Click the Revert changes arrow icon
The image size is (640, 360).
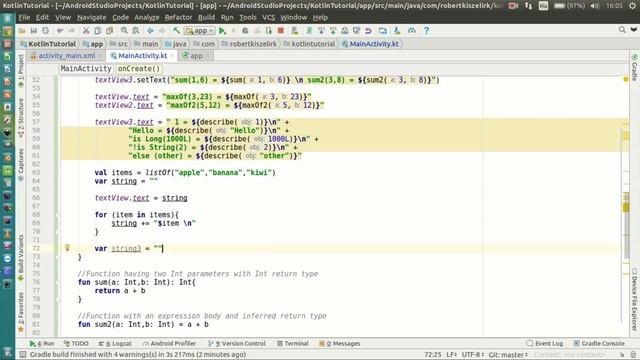(368, 31)
